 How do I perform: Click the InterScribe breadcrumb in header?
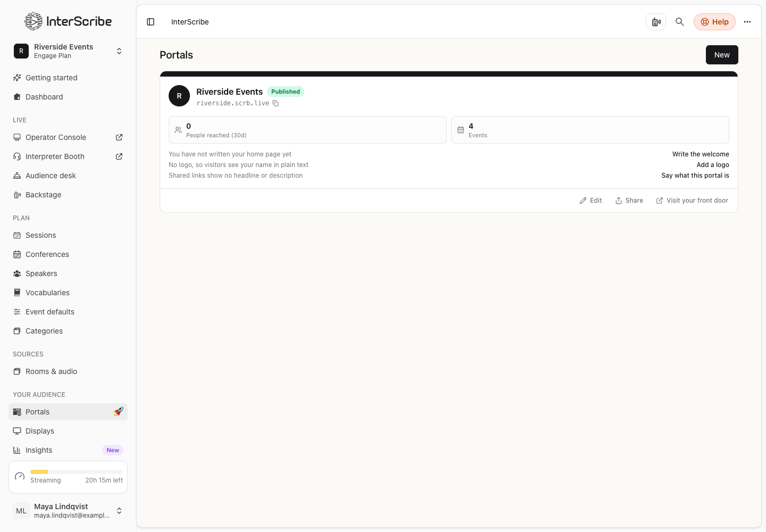(190, 22)
